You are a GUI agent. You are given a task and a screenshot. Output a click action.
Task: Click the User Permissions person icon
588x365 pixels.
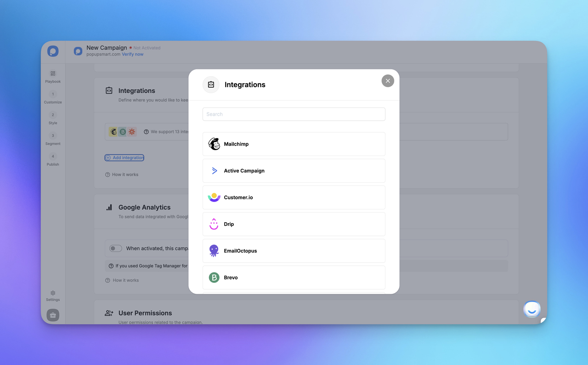109,313
